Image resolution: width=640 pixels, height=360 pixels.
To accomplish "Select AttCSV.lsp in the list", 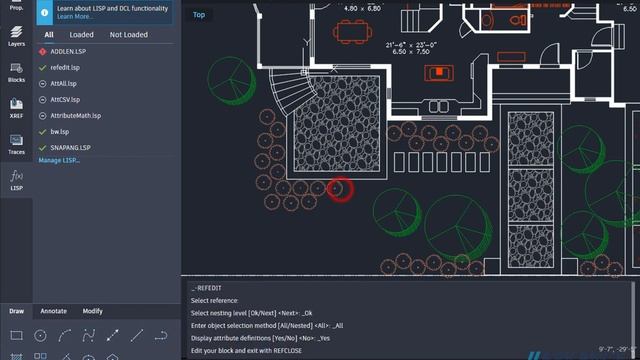I will coord(65,100).
